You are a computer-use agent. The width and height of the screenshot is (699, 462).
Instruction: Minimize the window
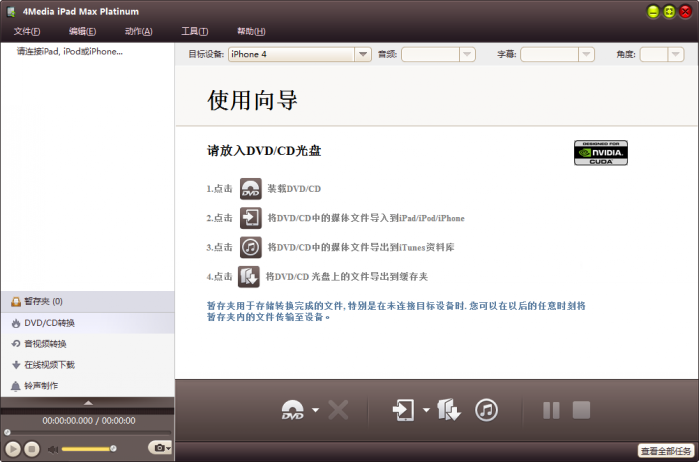click(653, 12)
